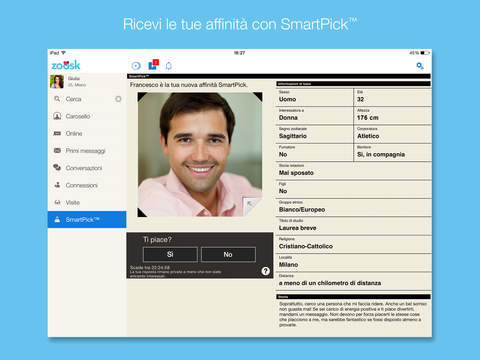The image size is (480, 360).
Task: Click the Visite glasses icon
Action: click(x=57, y=202)
